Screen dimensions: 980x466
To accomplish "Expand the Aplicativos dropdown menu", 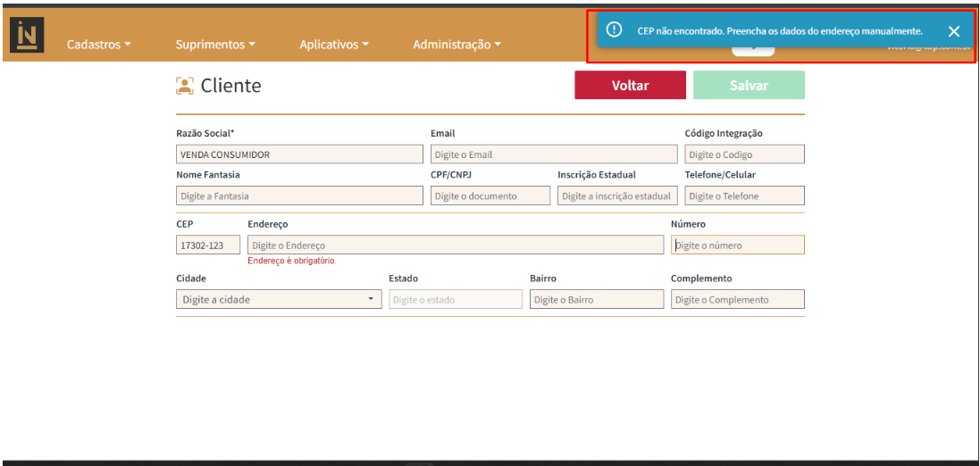I will 333,45.
